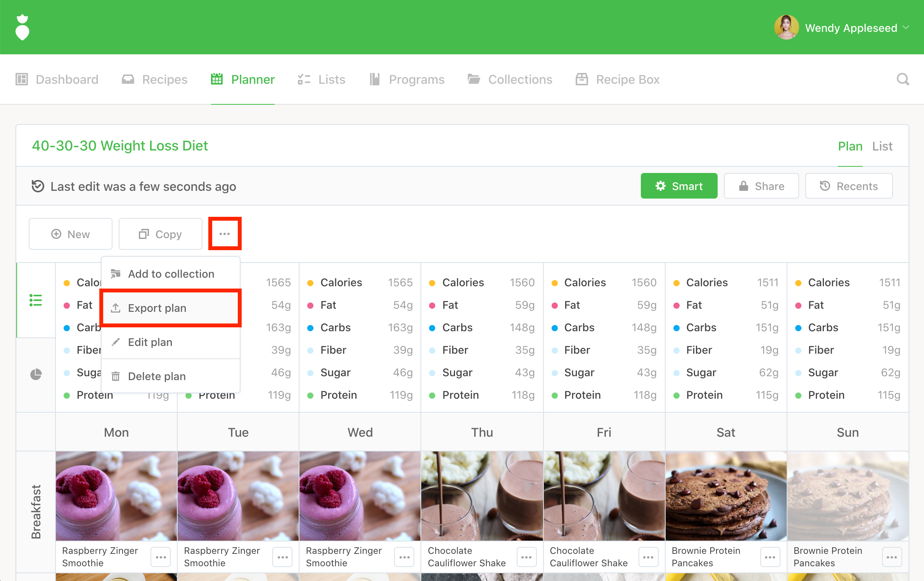Switch to List view tab
The width and height of the screenshot is (924, 581).
tap(882, 146)
